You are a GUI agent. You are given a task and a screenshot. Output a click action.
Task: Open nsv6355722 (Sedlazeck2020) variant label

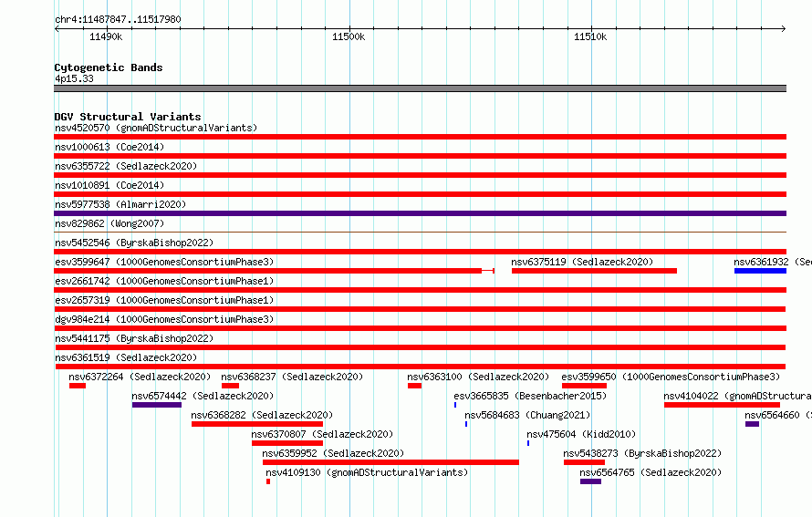pos(126,166)
